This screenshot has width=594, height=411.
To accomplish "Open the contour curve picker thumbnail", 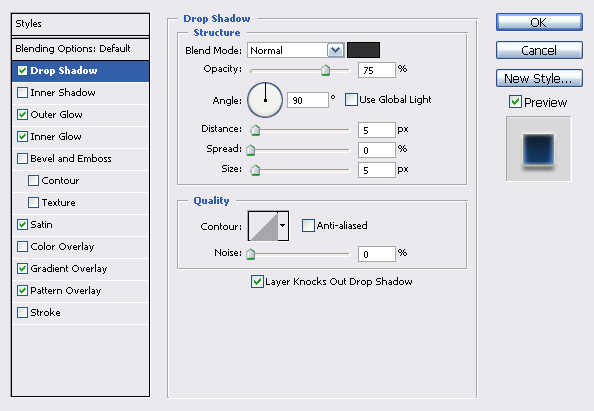I will tap(263, 226).
